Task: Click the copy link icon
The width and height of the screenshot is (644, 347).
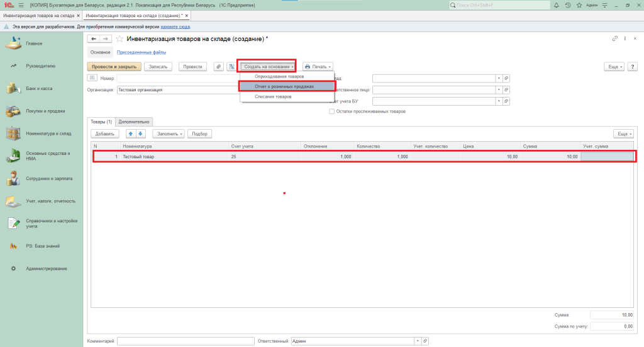Action: 614,39
